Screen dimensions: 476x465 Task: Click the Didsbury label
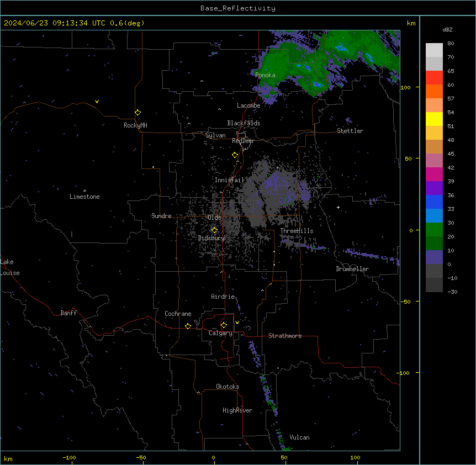tap(211, 238)
